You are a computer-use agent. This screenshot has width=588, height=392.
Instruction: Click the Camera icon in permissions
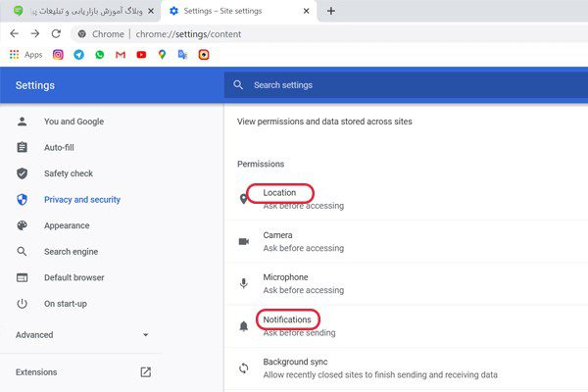(x=244, y=241)
